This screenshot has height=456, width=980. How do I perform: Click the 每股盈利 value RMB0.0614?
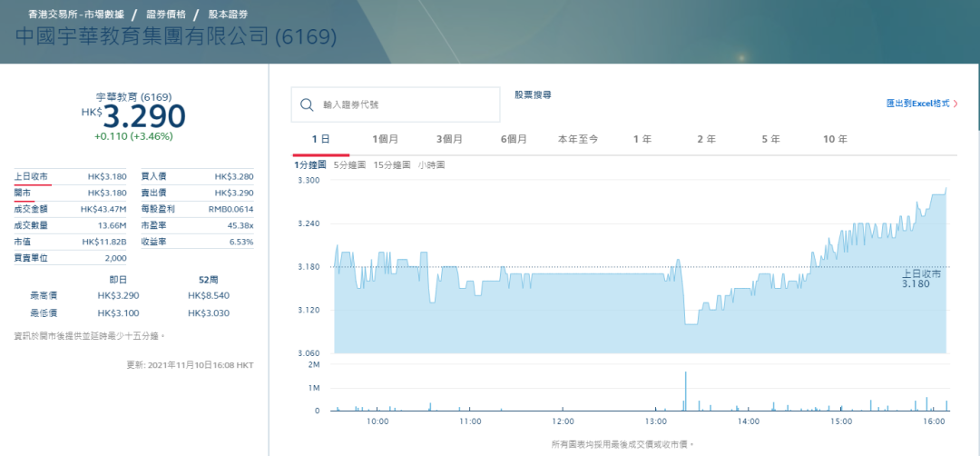click(230, 209)
